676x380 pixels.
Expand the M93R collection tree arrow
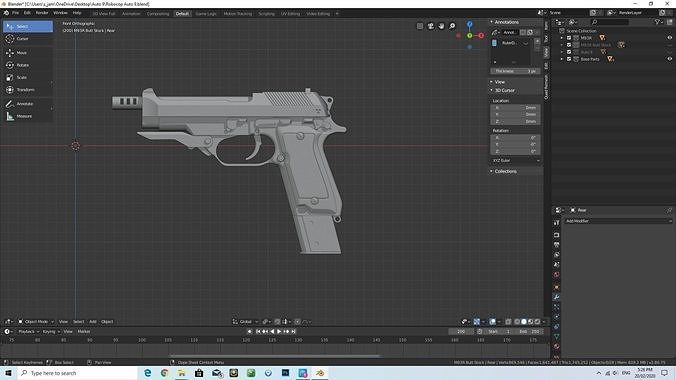562,38
